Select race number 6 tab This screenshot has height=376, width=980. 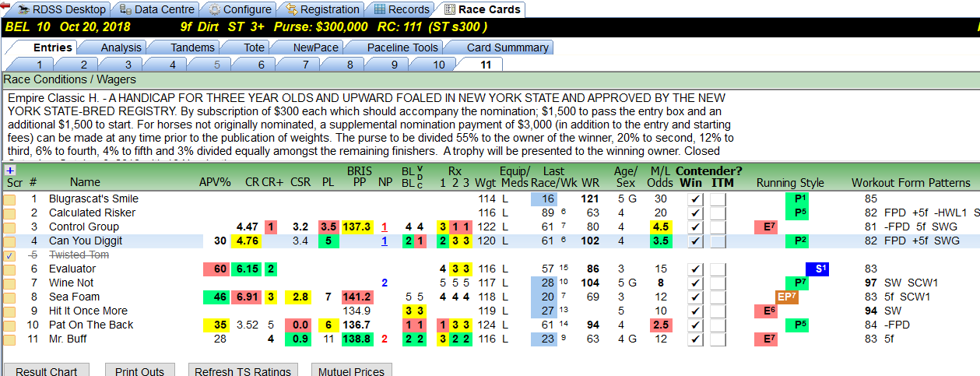pos(261,65)
